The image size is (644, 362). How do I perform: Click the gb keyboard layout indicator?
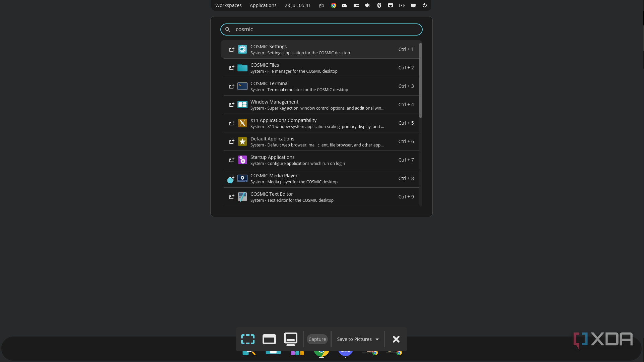(321, 5)
